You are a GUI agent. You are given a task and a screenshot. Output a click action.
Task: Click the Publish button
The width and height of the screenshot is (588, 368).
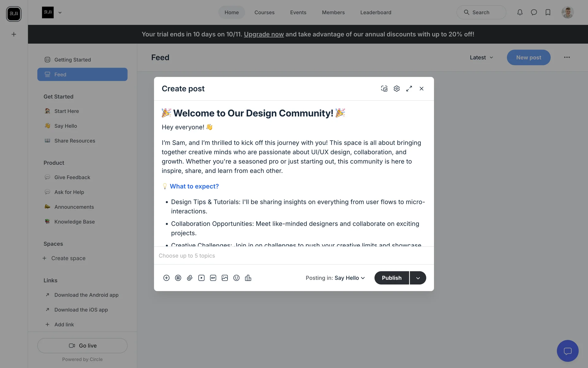coord(391,278)
